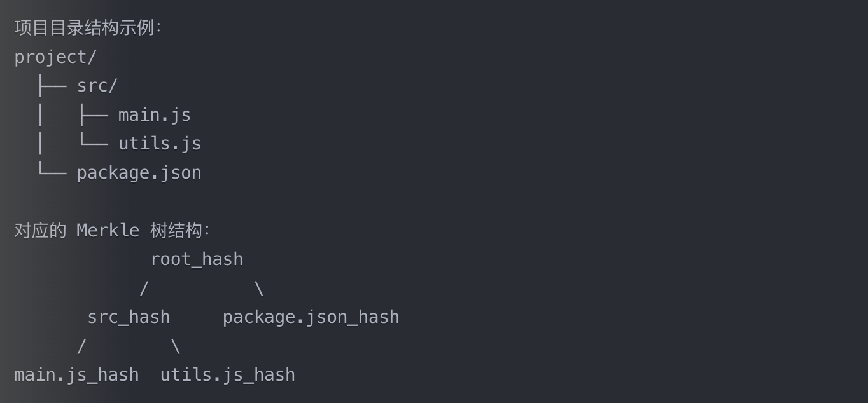
Task: Click the project/ root folder text
Action: 55,57
